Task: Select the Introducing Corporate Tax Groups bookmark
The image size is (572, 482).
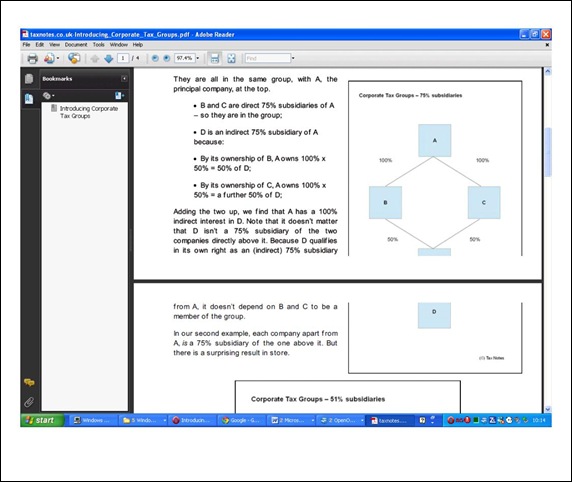Action: [x=89, y=112]
